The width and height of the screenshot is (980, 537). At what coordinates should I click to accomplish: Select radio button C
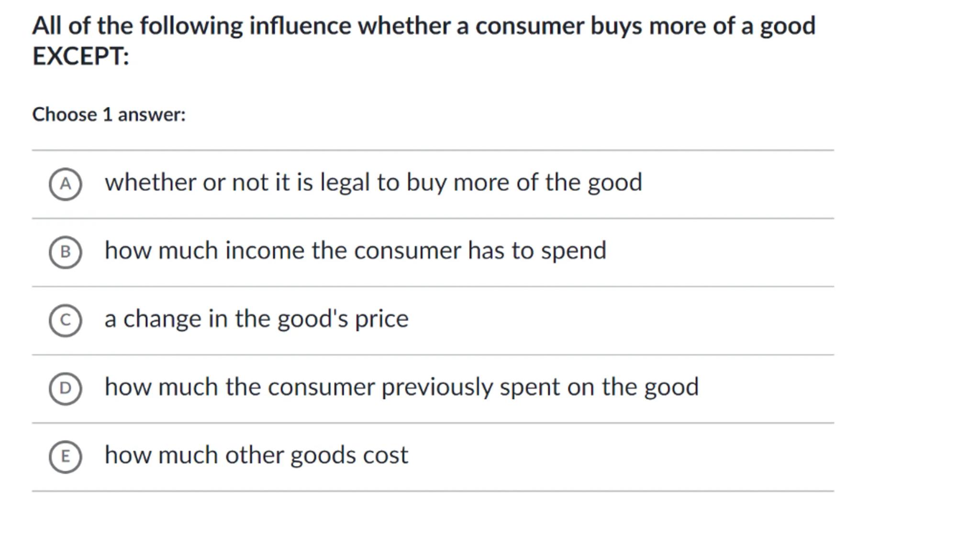[65, 320]
